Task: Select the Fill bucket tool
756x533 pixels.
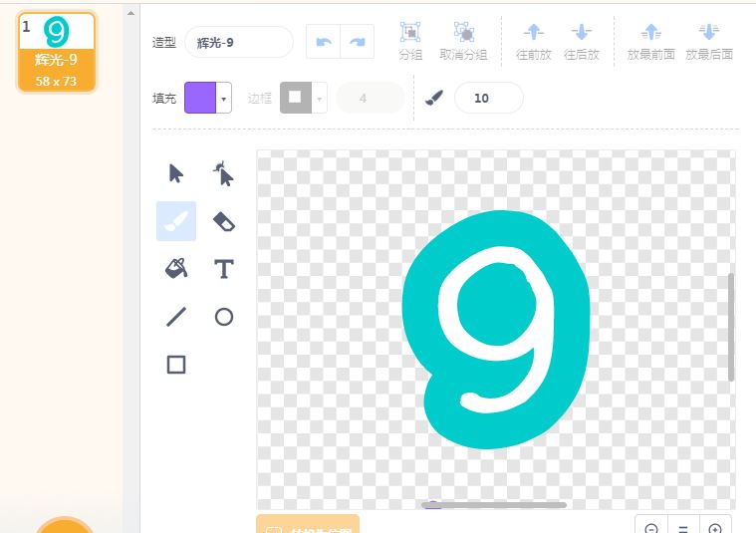Action: 176,269
